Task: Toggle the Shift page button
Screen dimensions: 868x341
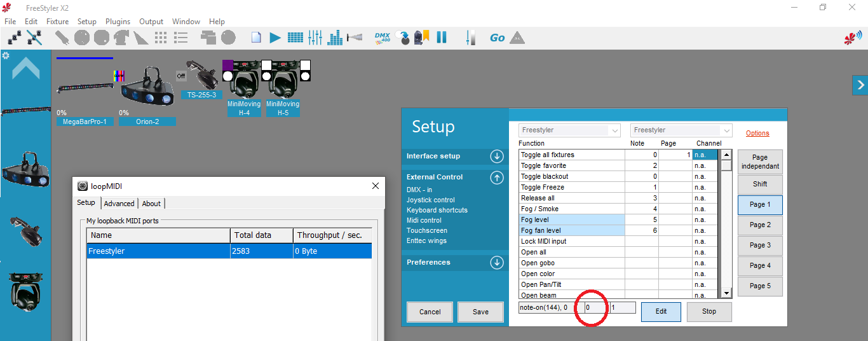Action: click(x=760, y=184)
